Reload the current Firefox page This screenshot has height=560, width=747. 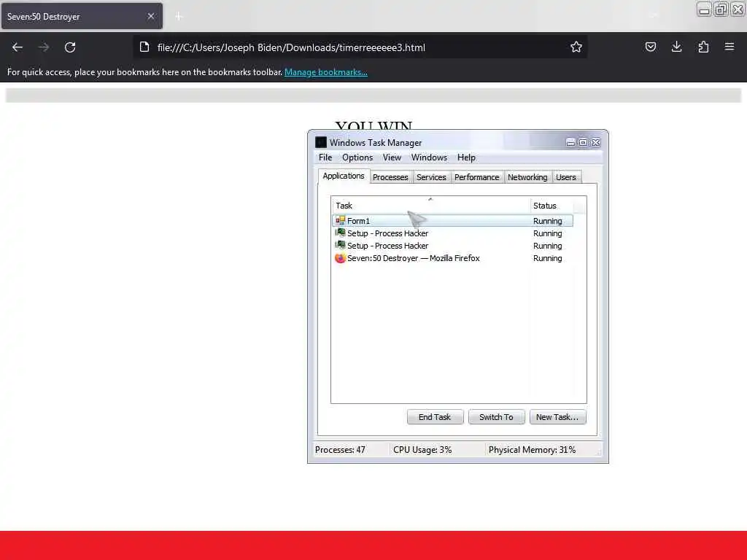(x=70, y=47)
